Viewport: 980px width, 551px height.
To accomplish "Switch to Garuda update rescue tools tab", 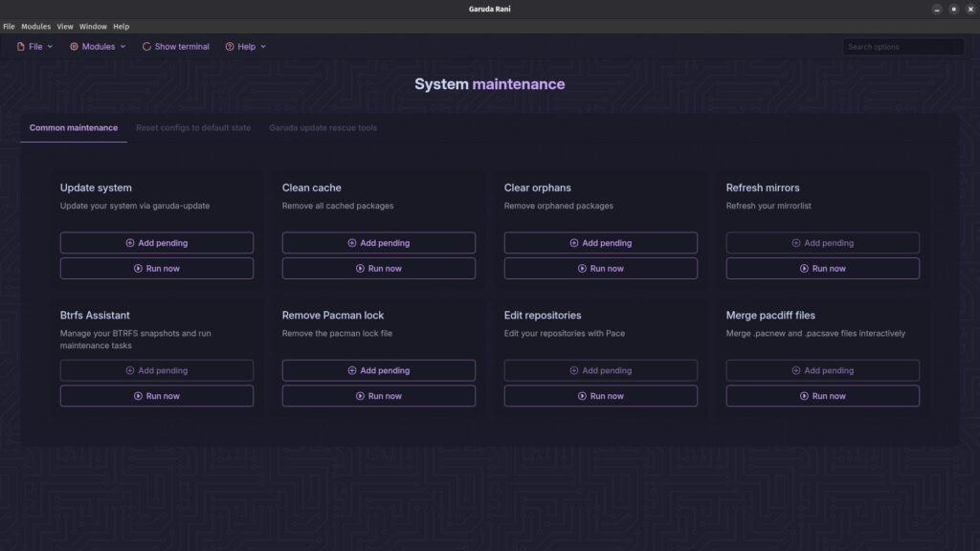I will [x=323, y=128].
